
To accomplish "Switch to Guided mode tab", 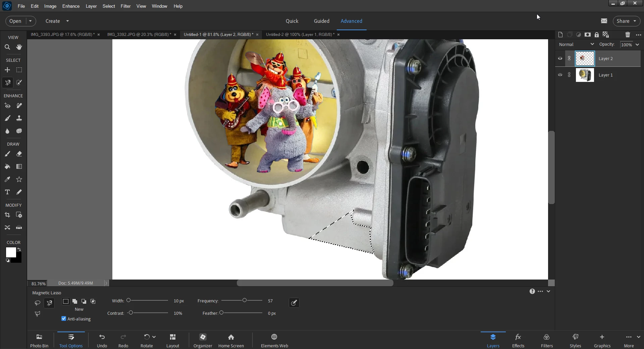I will pyautogui.click(x=321, y=21).
